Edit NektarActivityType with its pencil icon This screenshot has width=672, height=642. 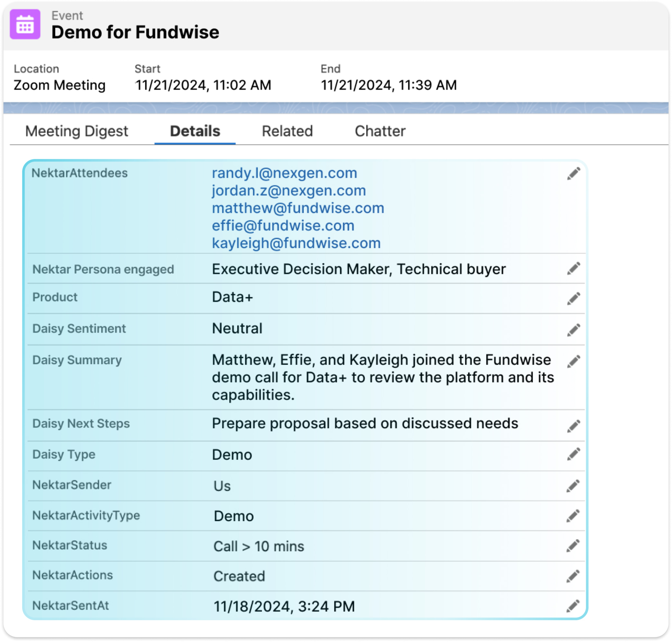(573, 516)
